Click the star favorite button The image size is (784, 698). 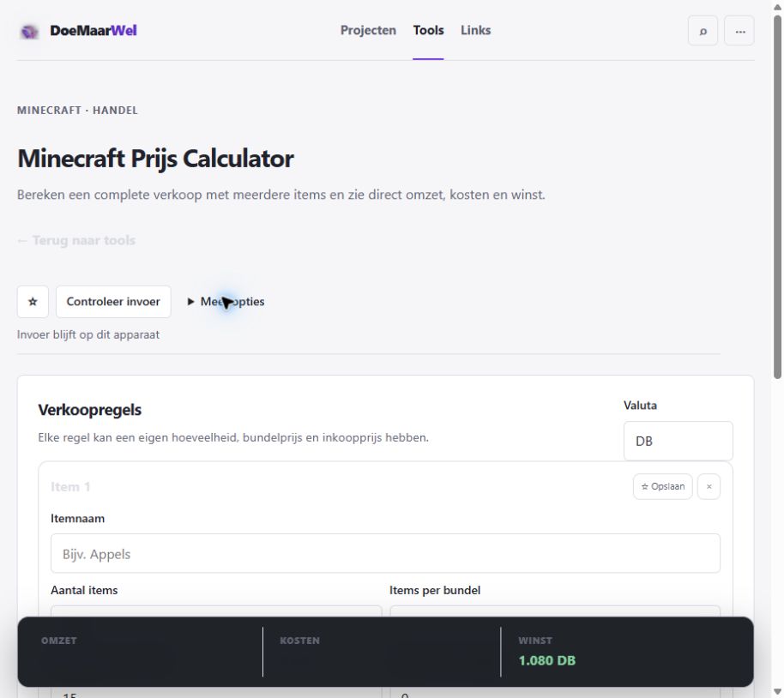point(33,302)
